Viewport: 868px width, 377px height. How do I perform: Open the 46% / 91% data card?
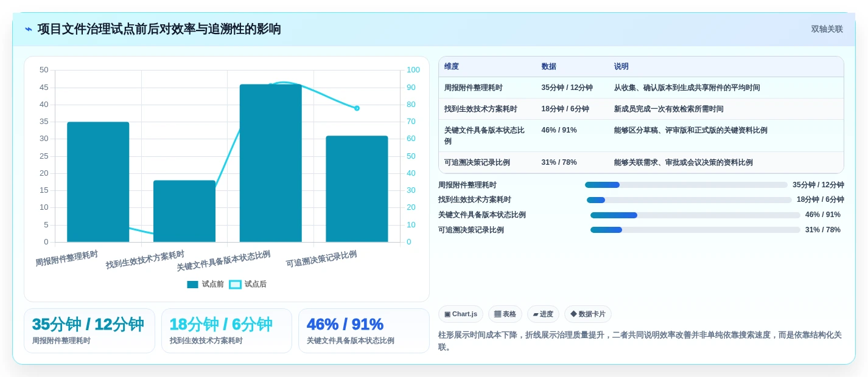[x=364, y=331]
